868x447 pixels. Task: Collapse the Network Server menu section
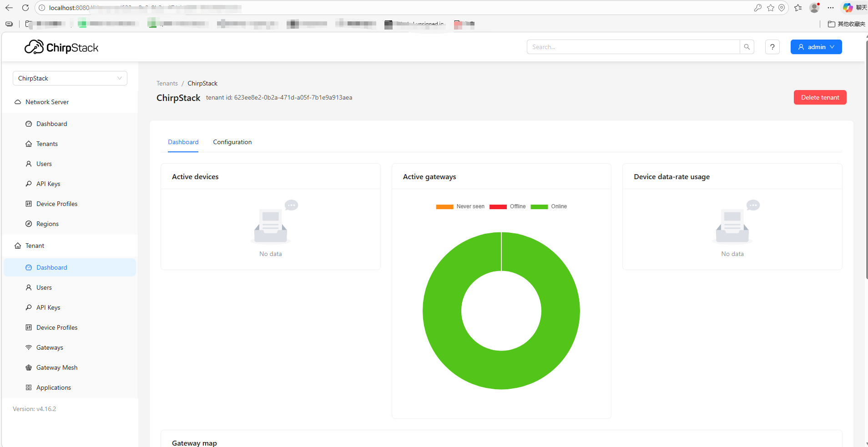point(47,102)
